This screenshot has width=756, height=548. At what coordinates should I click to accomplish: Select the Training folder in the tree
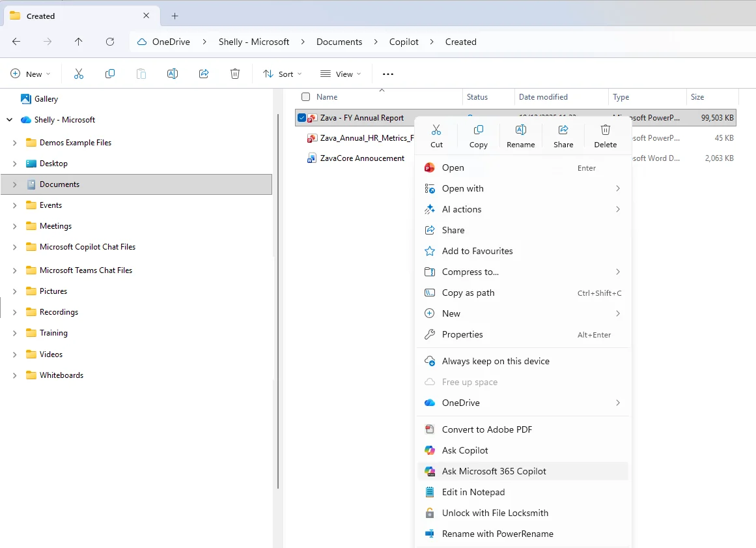point(53,333)
